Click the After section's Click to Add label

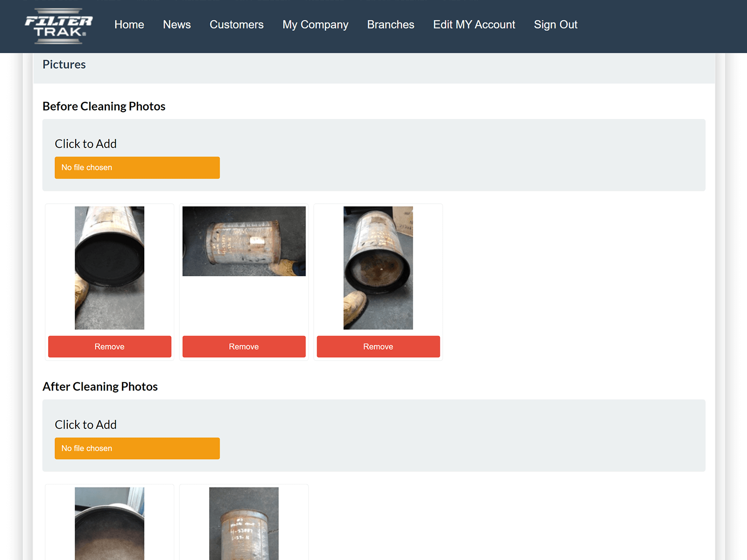pyautogui.click(x=86, y=425)
